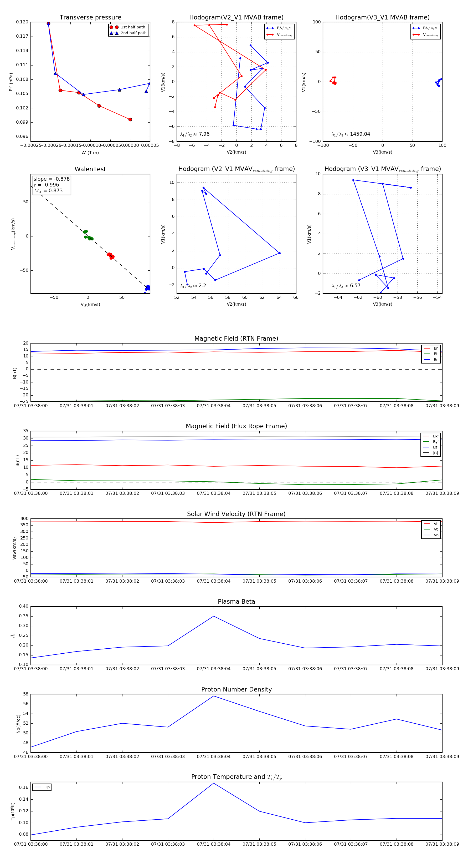
Task: Click 'Np(#/cc)' y-axis label
Action: 18,723
